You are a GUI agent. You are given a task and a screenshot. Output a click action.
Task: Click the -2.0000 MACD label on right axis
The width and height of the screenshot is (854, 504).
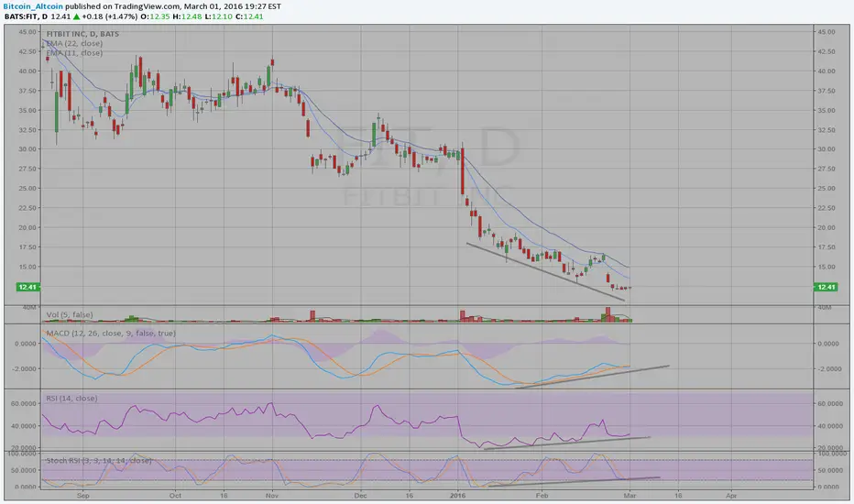pyautogui.click(x=827, y=369)
